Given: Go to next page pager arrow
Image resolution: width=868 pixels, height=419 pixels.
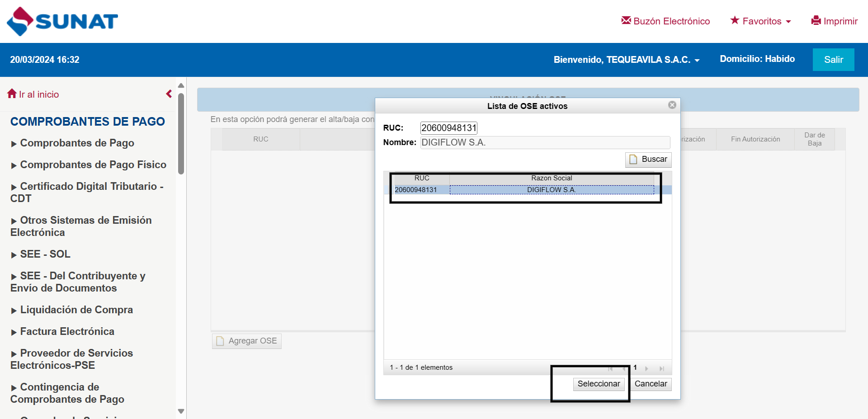Looking at the screenshot, I should click(x=647, y=368).
